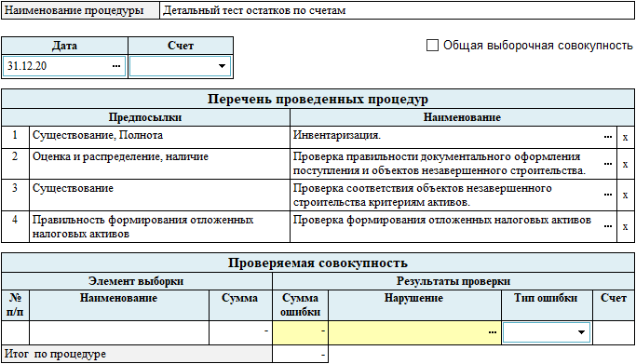Click the date field showing 31.12.20

click(64, 66)
